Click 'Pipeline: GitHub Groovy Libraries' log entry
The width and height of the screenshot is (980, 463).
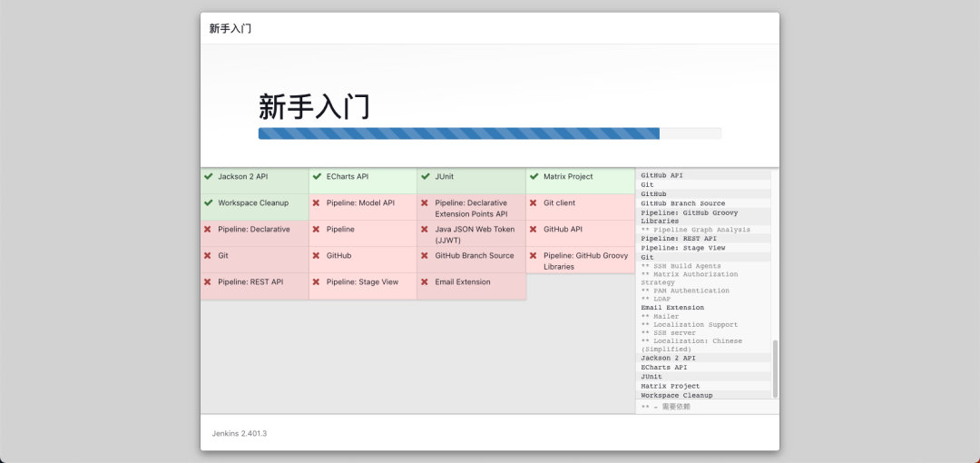[x=690, y=217]
